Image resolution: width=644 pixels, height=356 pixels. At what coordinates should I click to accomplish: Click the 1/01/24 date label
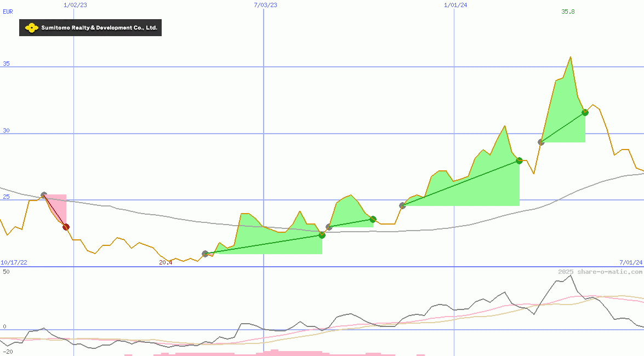[455, 5]
